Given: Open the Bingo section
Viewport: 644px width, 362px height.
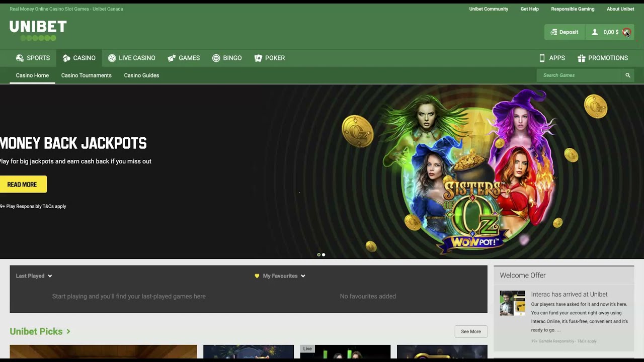Looking at the screenshot, I should [x=227, y=58].
